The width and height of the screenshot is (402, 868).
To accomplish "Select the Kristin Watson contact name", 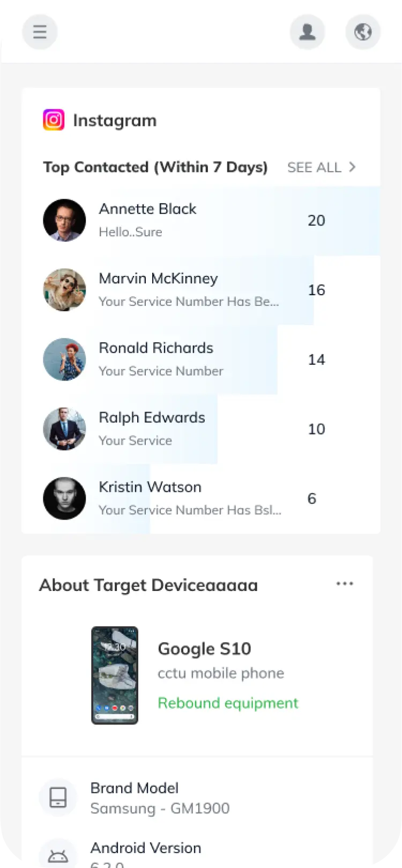I will (150, 487).
